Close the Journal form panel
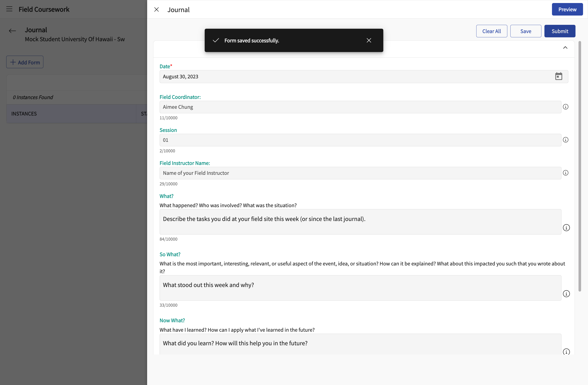The width and height of the screenshot is (588, 385). click(156, 9)
